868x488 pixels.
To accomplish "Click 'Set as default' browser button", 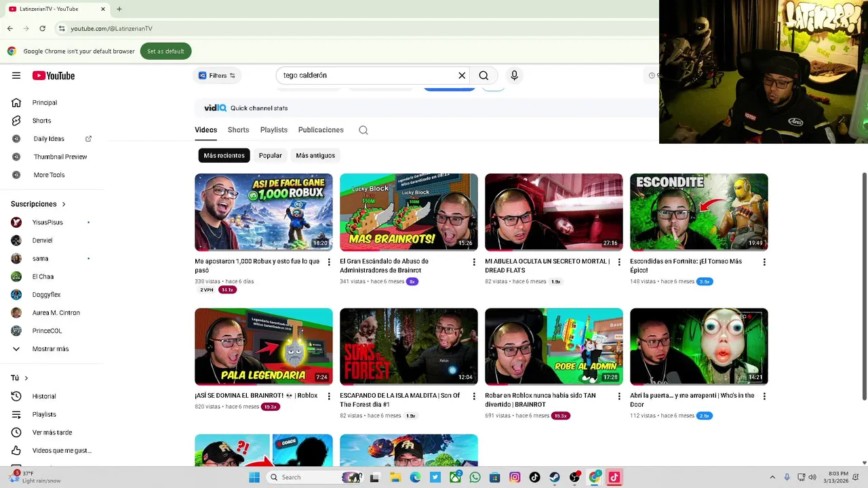I will (165, 51).
